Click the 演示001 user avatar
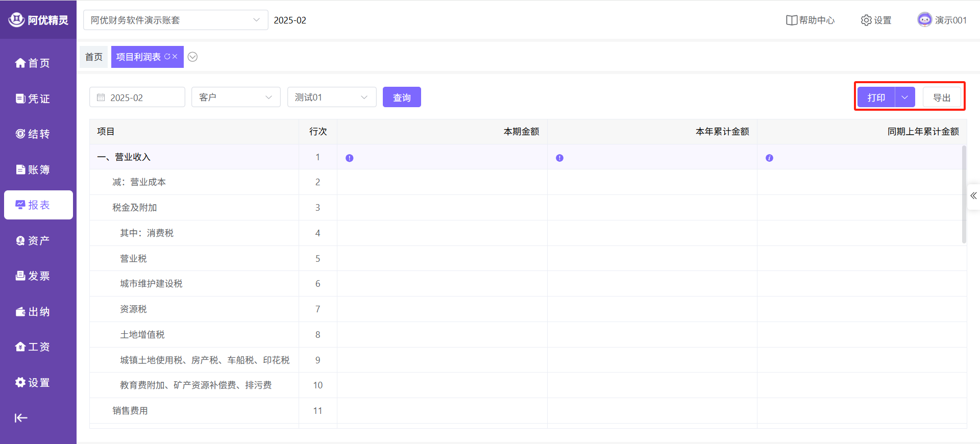 924,20
